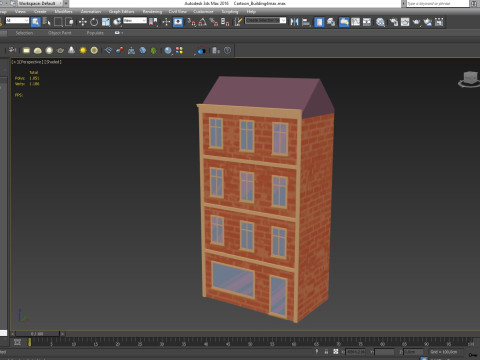Image resolution: width=480 pixels, height=360 pixels.
Task: Open the Material Editor
Action: pos(380,22)
